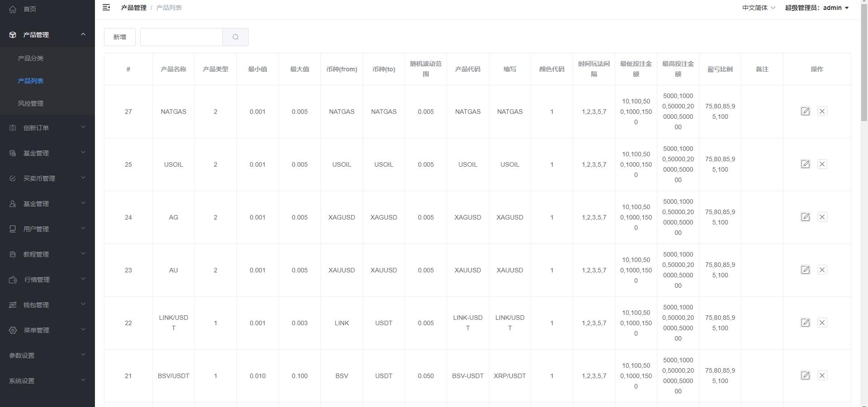
Task: Click the 用户管理 menu icon
Action: pyautogui.click(x=13, y=229)
